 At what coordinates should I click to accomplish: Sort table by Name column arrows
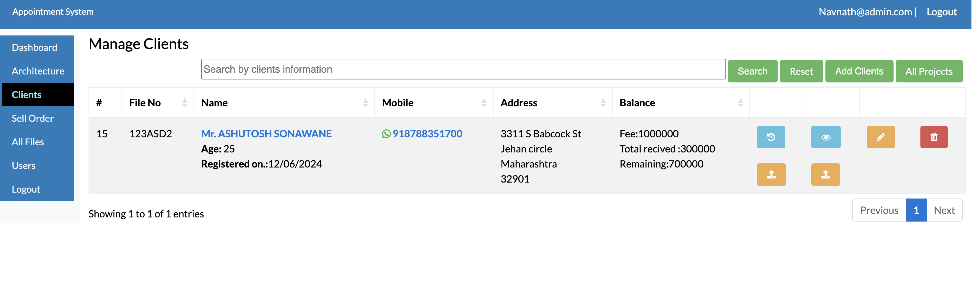[365, 103]
